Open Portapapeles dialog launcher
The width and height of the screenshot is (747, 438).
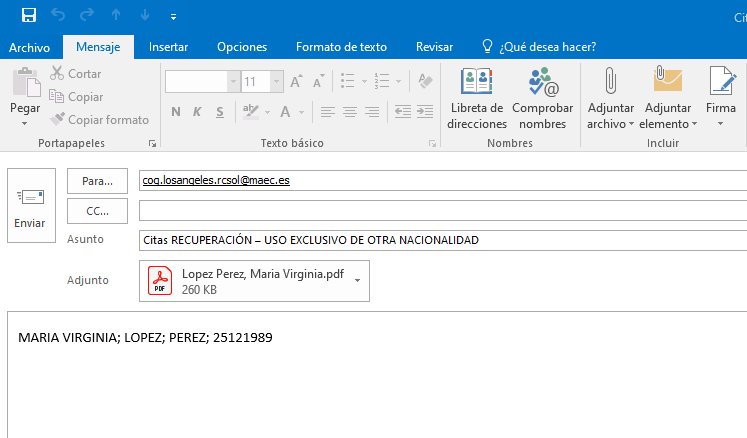pyautogui.click(x=152, y=143)
